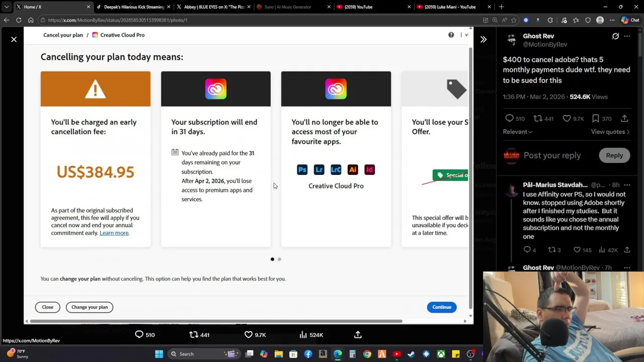Close the photo viewer with the X icon

point(14,39)
